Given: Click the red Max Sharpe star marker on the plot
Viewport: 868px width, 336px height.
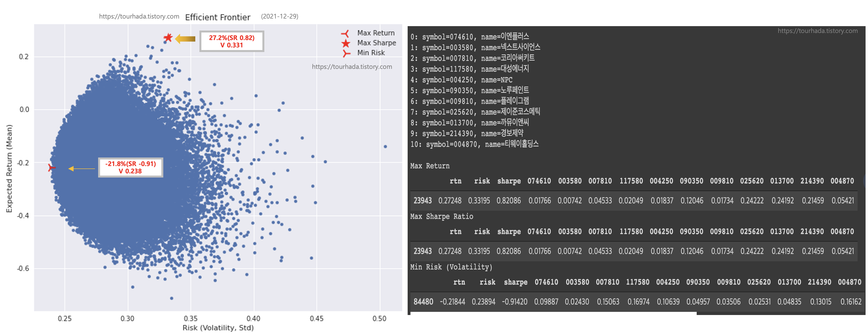Looking at the screenshot, I should [x=168, y=38].
